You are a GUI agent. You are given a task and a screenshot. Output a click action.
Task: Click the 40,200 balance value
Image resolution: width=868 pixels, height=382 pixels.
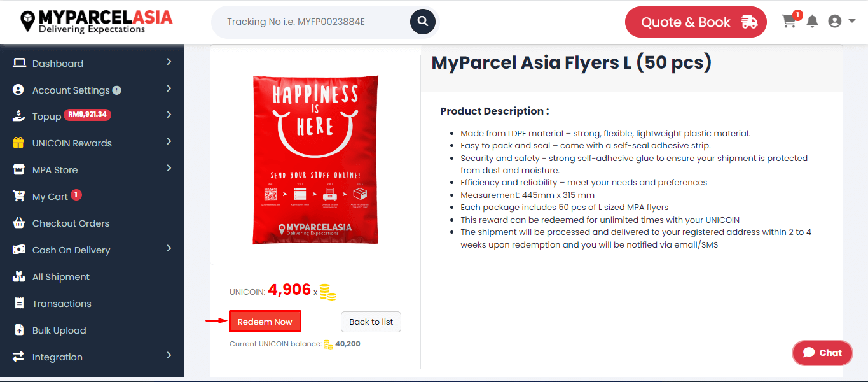348,344
